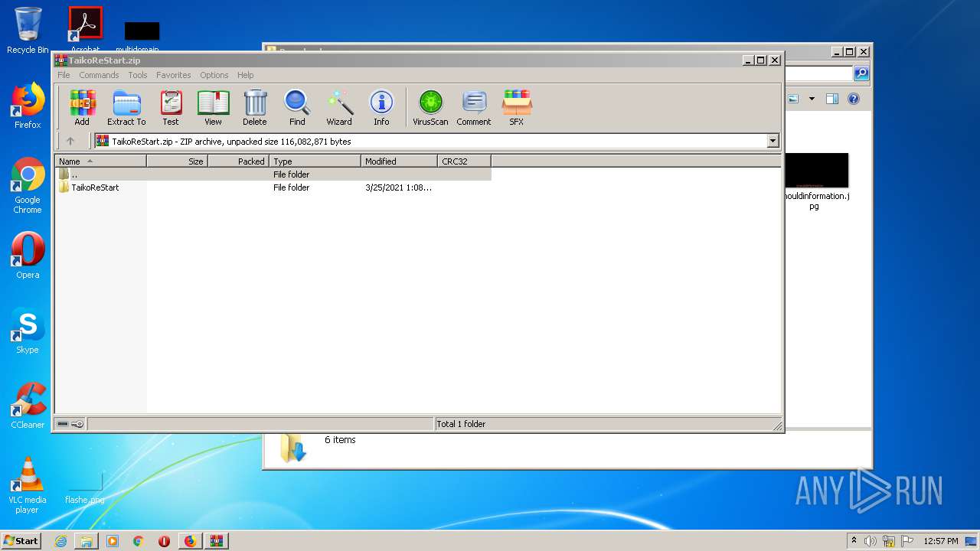Sort by the Type column header
The width and height of the screenshot is (980, 551).
tap(315, 161)
